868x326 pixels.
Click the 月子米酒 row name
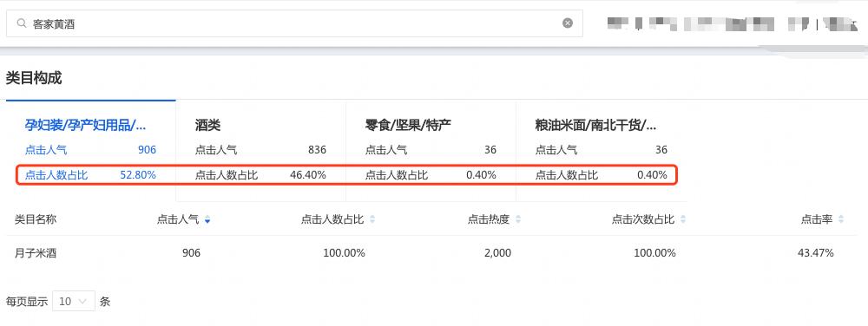point(36,254)
